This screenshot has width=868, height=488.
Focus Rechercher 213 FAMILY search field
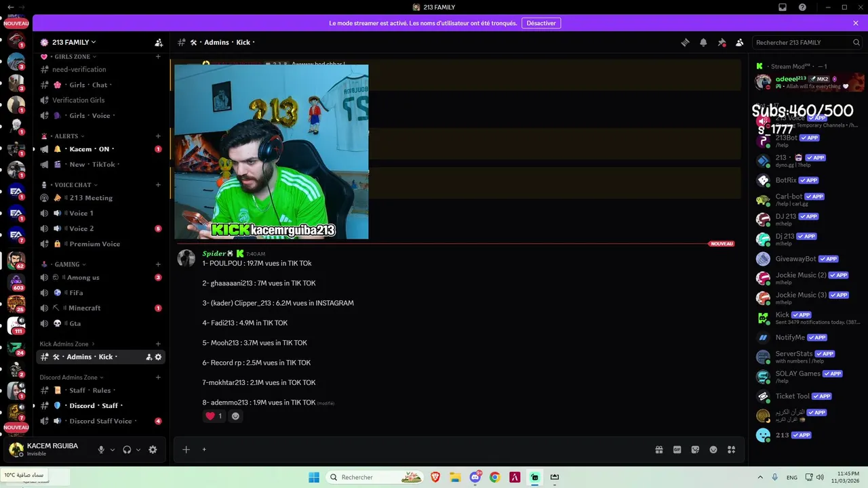click(x=808, y=42)
